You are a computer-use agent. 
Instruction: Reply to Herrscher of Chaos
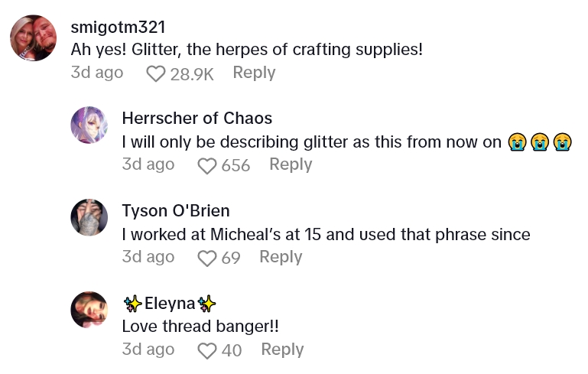click(x=291, y=164)
